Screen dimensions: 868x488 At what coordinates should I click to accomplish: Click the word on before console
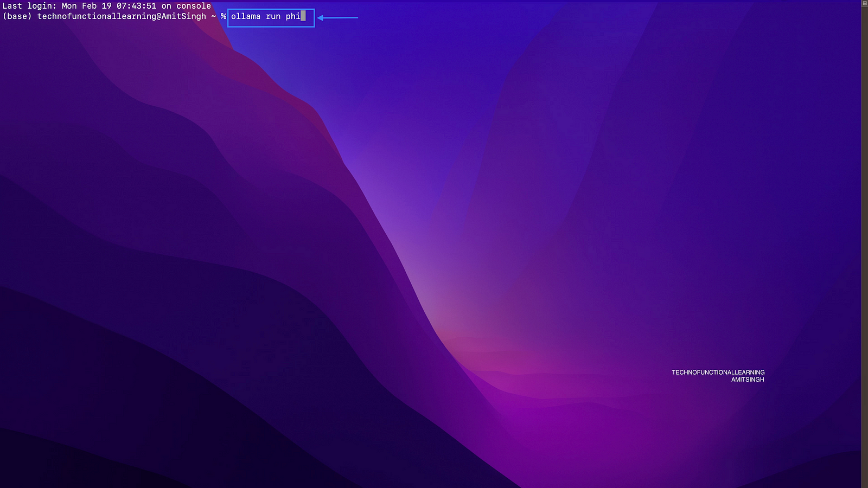pos(166,6)
